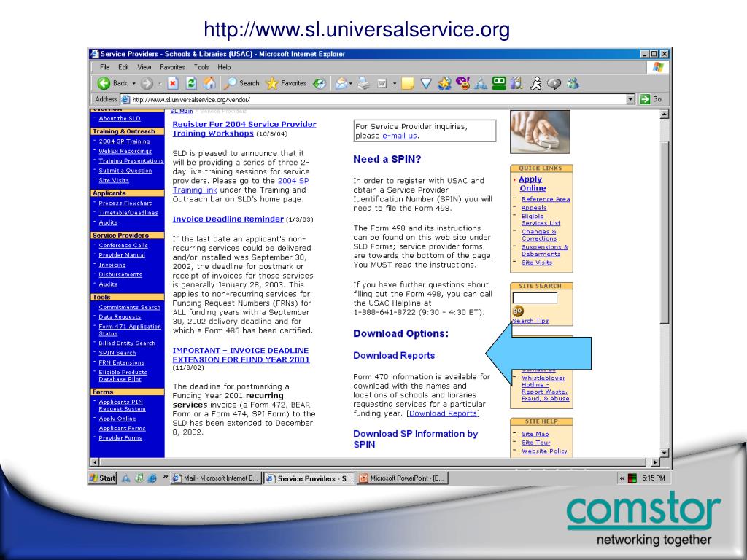Open the Commitments Search tool link
Image resolution: width=747 pixels, height=560 pixels.
130,307
